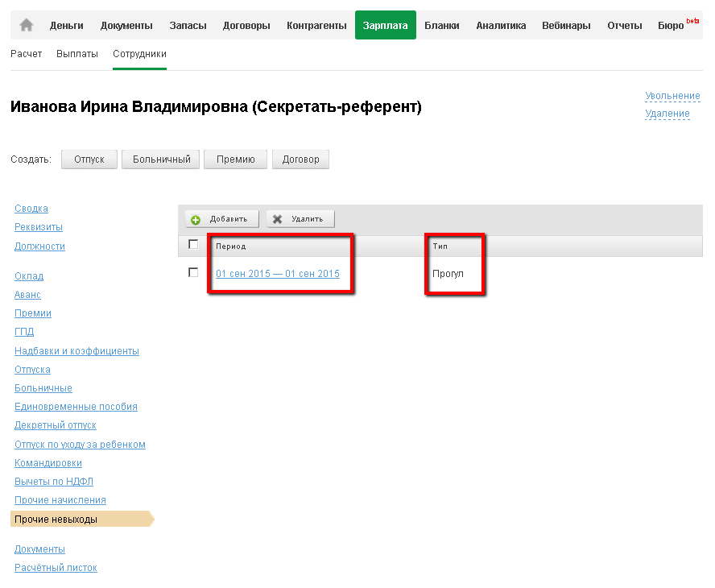Open the Должности section
This screenshot has width=715, height=588.
tap(39, 246)
